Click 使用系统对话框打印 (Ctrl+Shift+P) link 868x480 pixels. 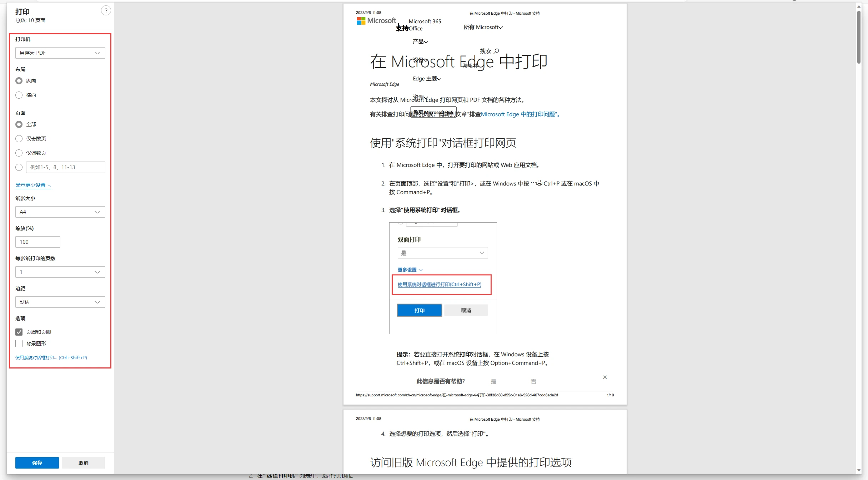pyautogui.click(x=51, y=357)
